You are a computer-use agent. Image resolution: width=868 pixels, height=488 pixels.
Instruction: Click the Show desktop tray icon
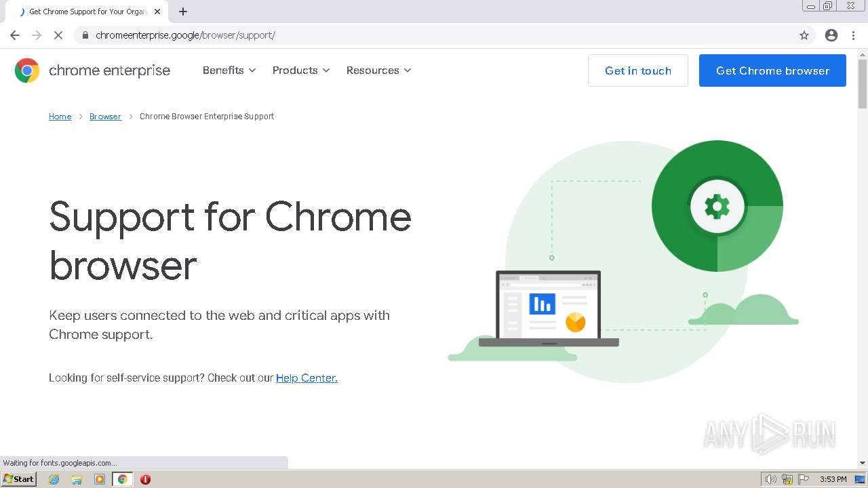860,479
